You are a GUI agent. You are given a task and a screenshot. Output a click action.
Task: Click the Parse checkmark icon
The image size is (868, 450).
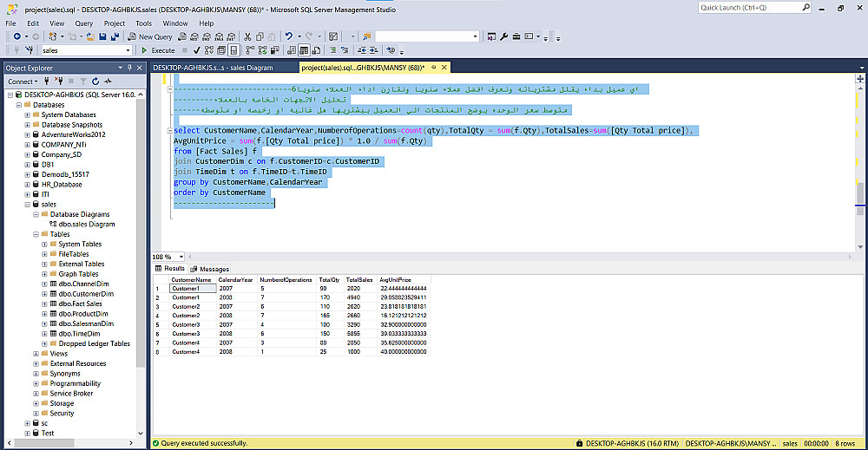(x=197, y=50)
